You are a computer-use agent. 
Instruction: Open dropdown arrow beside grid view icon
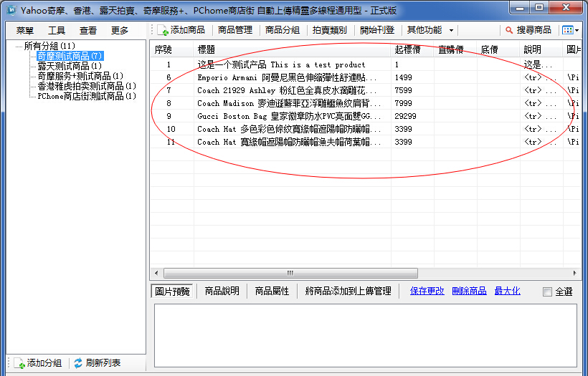click(577, 30)
